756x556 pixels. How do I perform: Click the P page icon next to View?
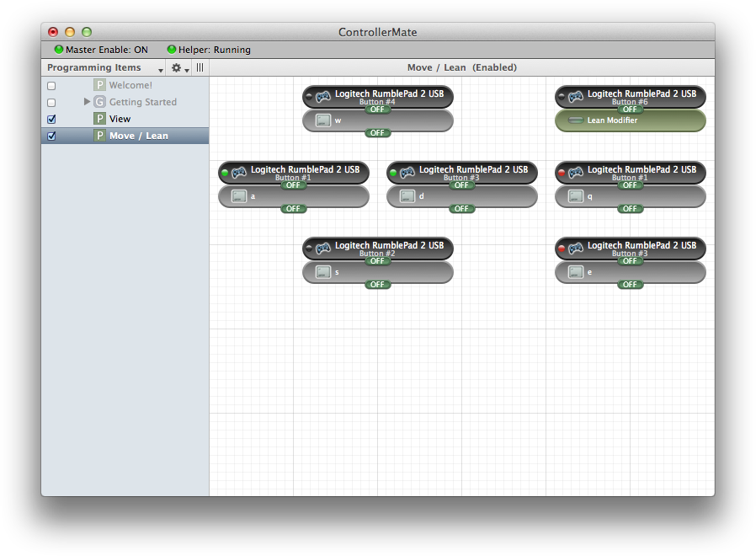click(99, 119)
